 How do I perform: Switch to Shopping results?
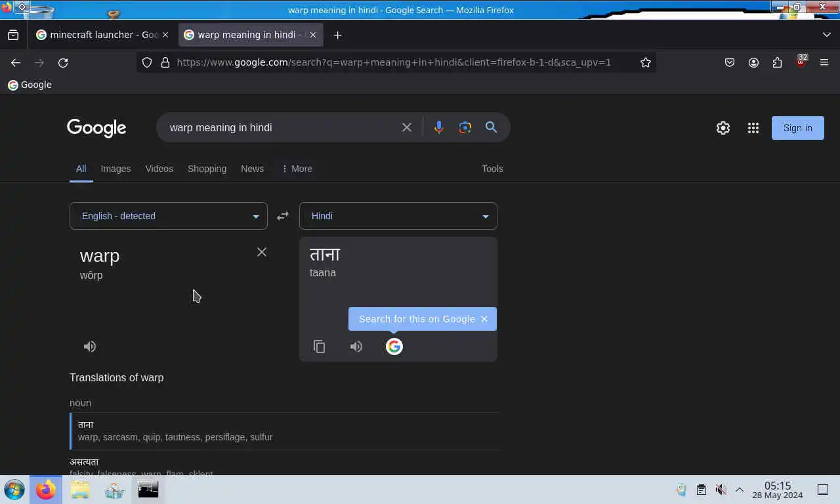pos(207,169)
